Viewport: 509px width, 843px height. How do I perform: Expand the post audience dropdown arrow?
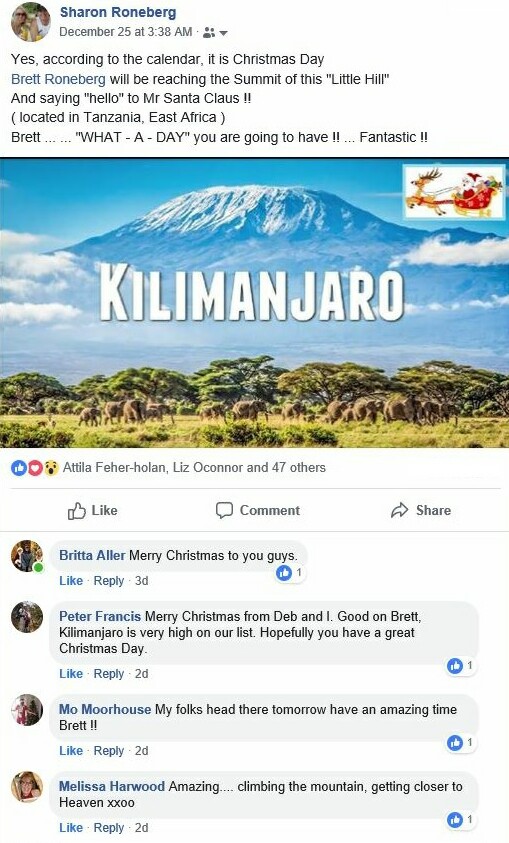(224, 33)
